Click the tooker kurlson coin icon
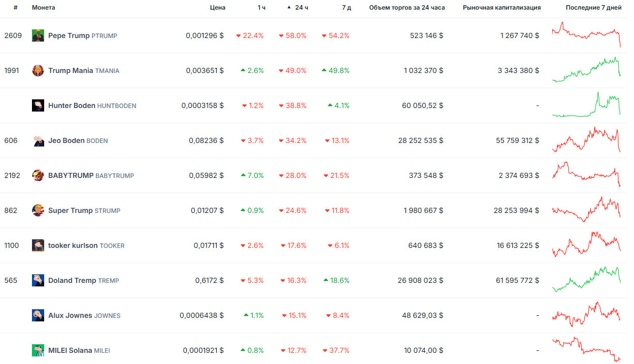Image resolution: width=634 pixels, height=364 pixels. [x=38, y=245]
